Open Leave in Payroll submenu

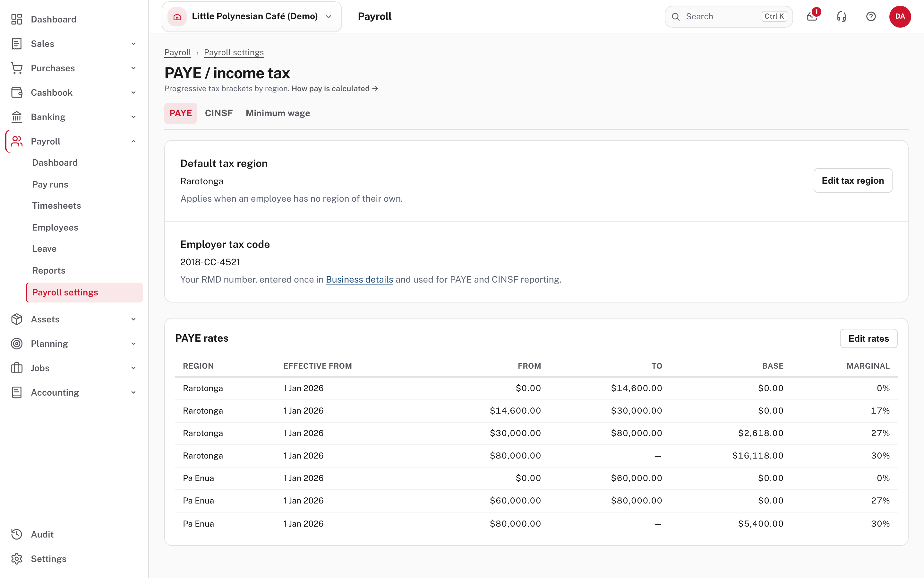tap(44, 249)
